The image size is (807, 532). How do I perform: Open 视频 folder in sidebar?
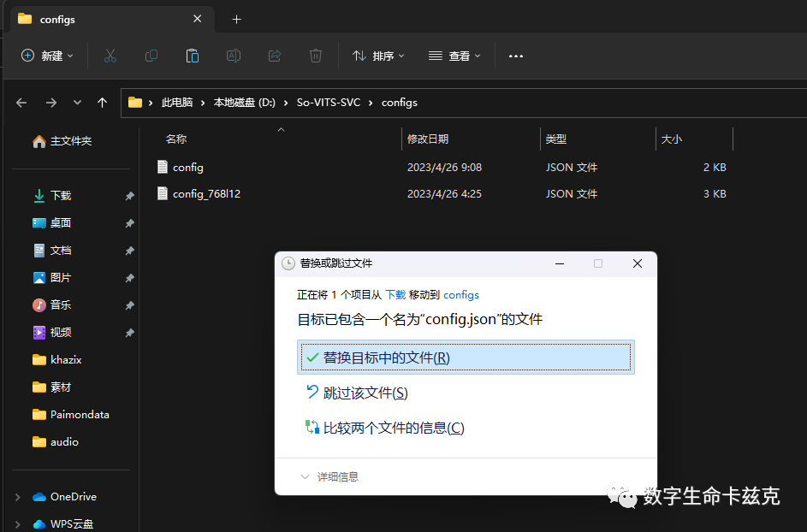click(61, 333)
